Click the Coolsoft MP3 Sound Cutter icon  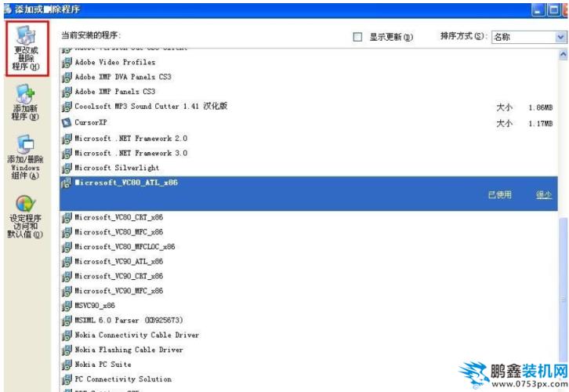pos(67,107)
